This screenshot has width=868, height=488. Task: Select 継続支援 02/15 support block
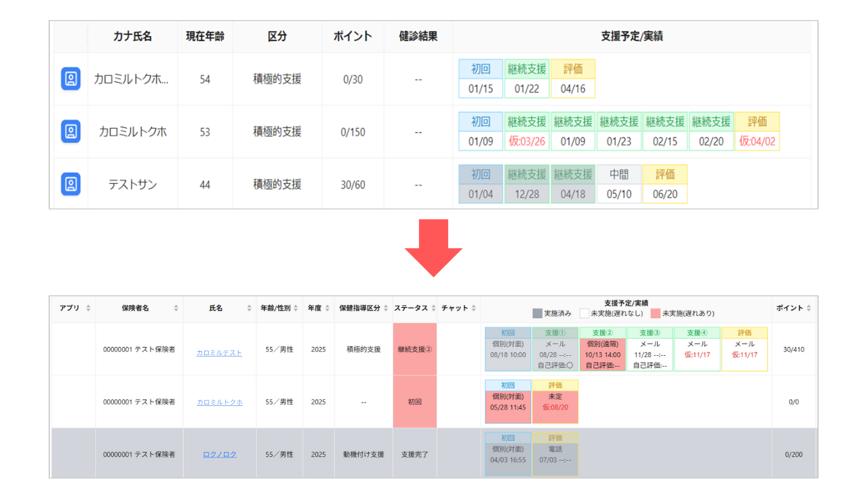pyautogui.click(x=665, y=131)
